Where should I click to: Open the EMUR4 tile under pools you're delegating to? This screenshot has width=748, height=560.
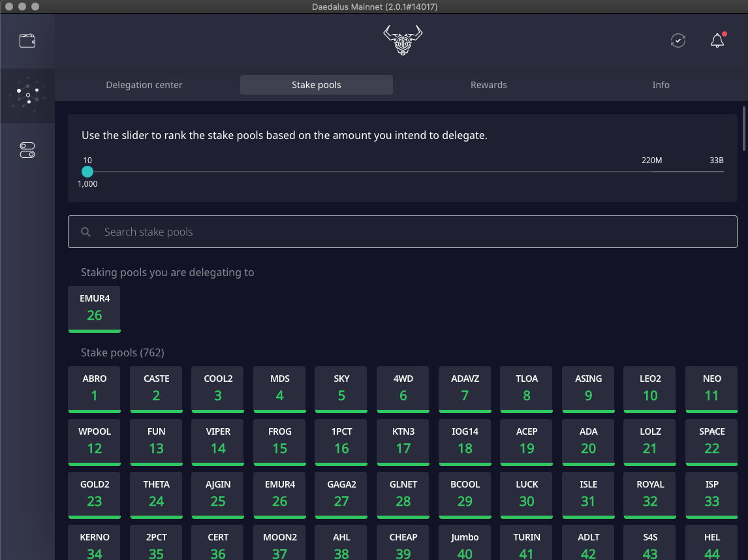95,309
